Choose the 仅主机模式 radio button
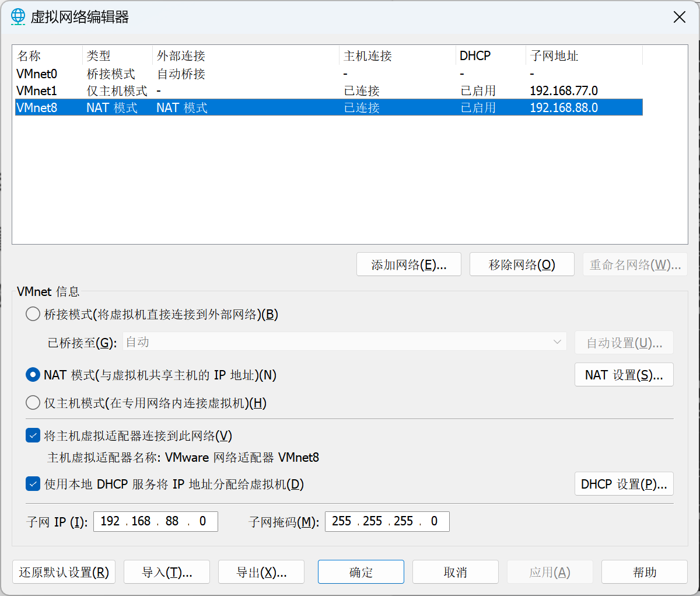This screenshot has height=596, width=700. [33, 403]
